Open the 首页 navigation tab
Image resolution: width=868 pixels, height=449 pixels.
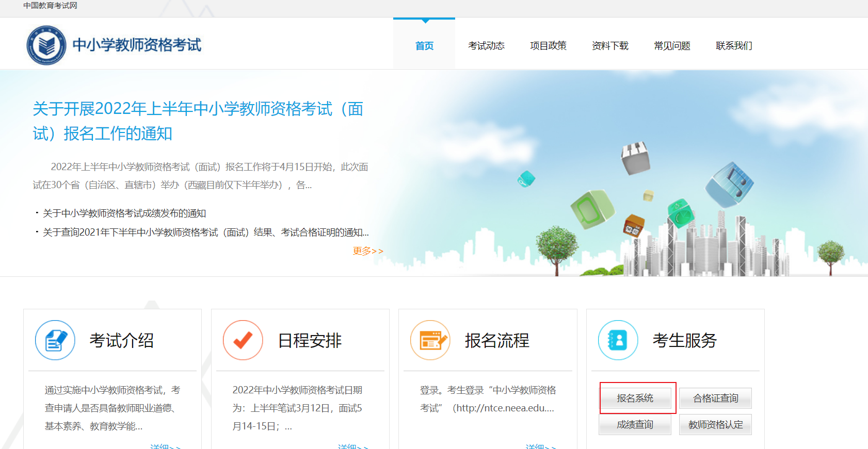(x=424, y=46)
